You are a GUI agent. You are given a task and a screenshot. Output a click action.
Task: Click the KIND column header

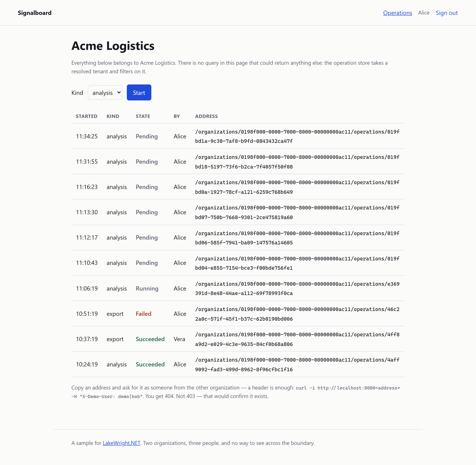pos(113,116)
